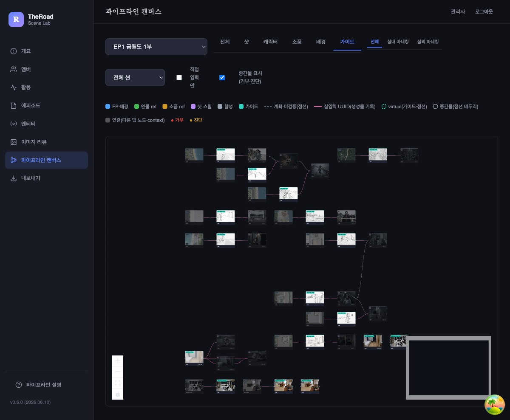The height and width of the screenshot is (420, 510).
Task: Click the 로그아웃 link
Action: pos(484,12)
